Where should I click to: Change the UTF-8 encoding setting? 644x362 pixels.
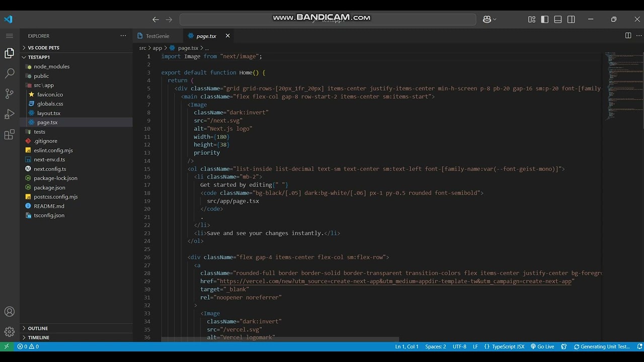[x=459, y=346]
